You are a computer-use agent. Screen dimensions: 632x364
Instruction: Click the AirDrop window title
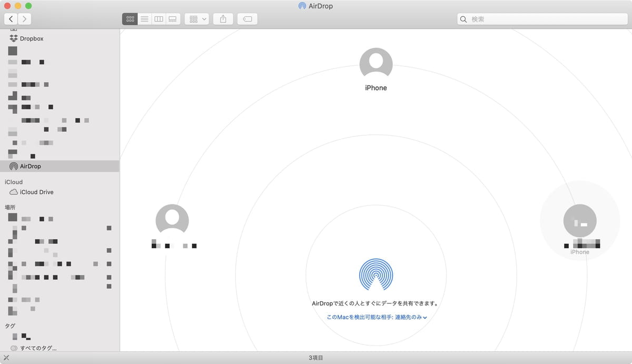321,6
